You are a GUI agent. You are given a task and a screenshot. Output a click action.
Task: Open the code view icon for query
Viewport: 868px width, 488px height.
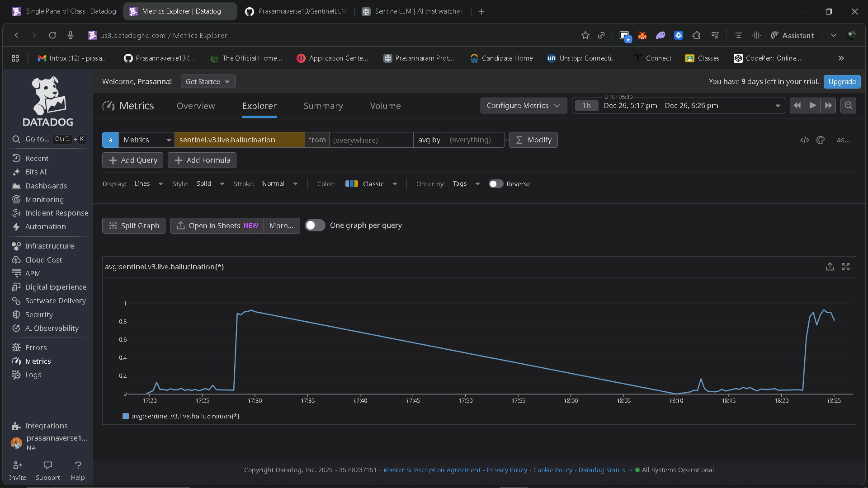point(804,140)
